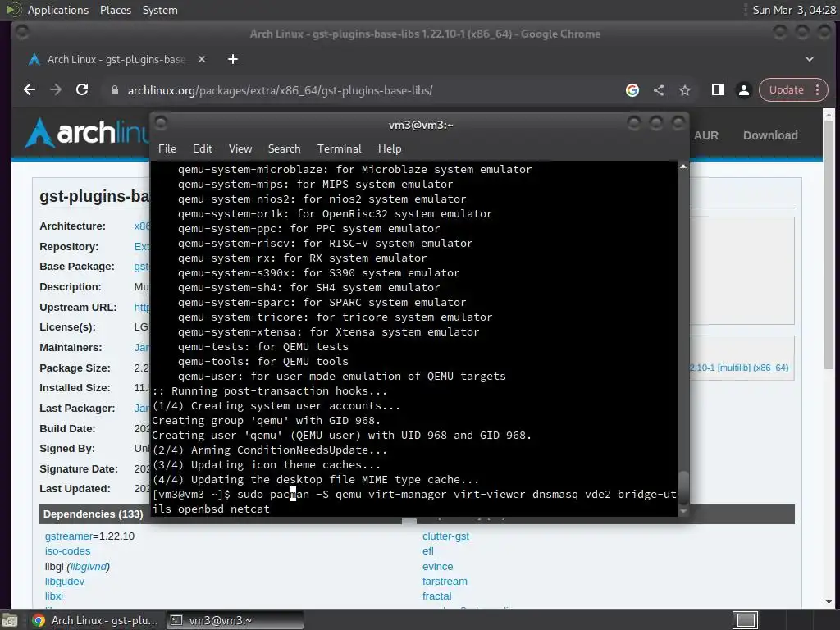Open the Applications menu

click(58, 10)
